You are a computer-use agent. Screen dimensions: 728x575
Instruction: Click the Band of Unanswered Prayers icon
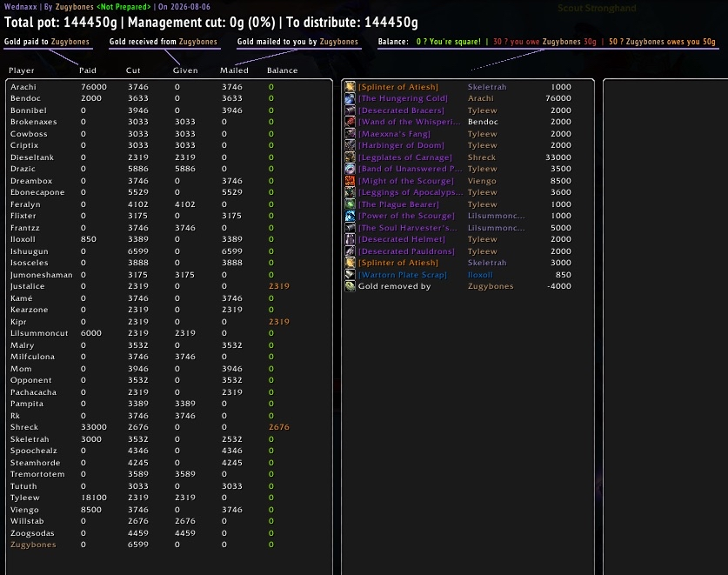[x=350, y=169]
